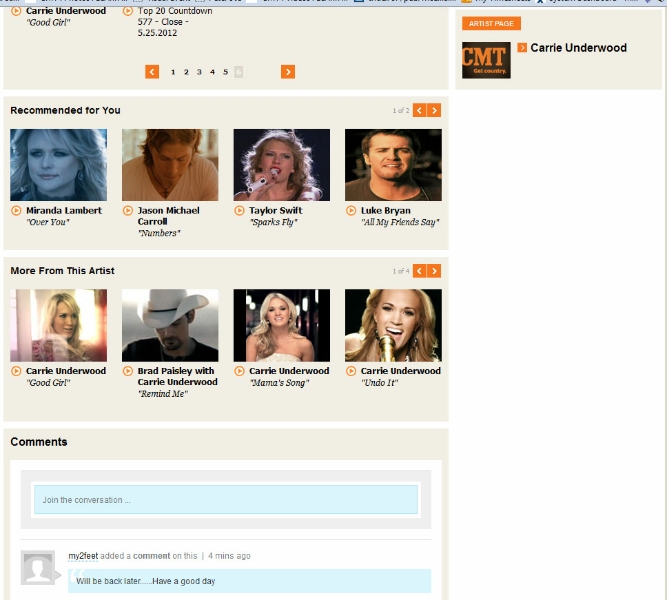Click the orange next-page arrow in video pagination

pyautogui.click(x=288, y=72)
